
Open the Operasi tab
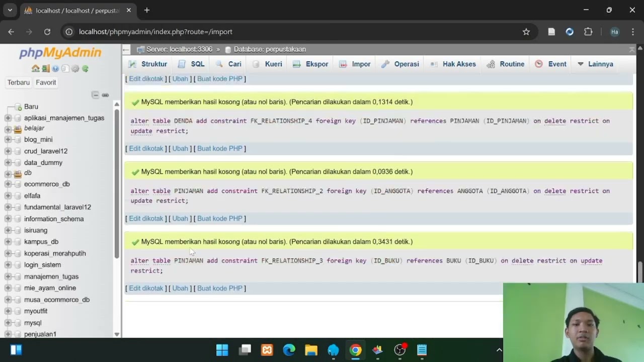(400, 64)
